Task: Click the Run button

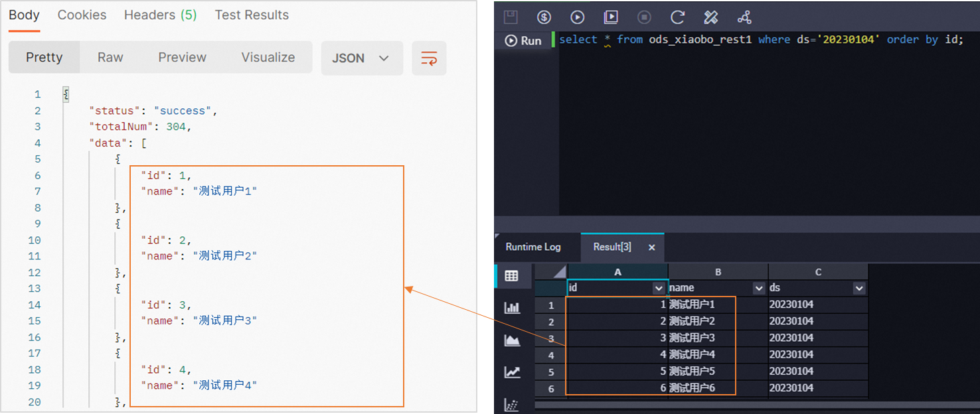Action: point(524,40)
